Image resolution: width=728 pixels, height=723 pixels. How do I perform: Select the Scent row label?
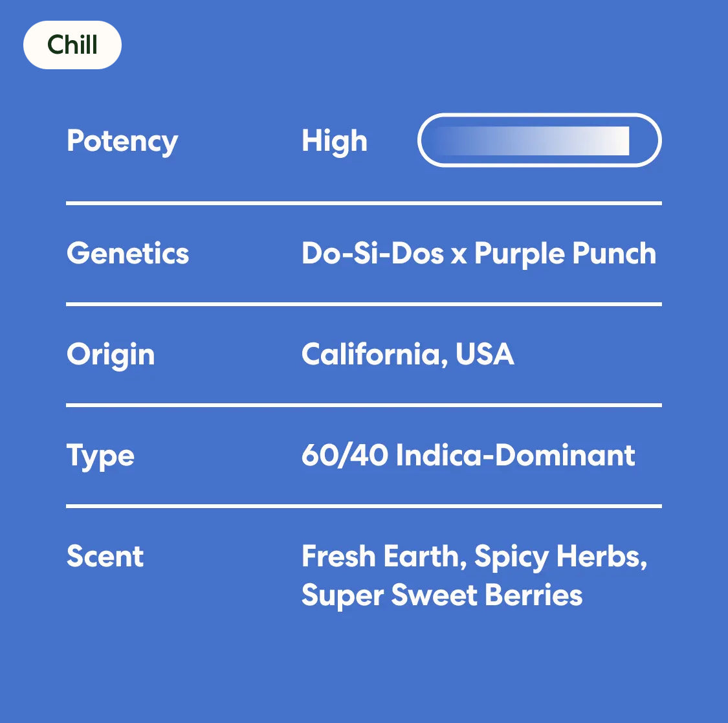tap(105, 556)
